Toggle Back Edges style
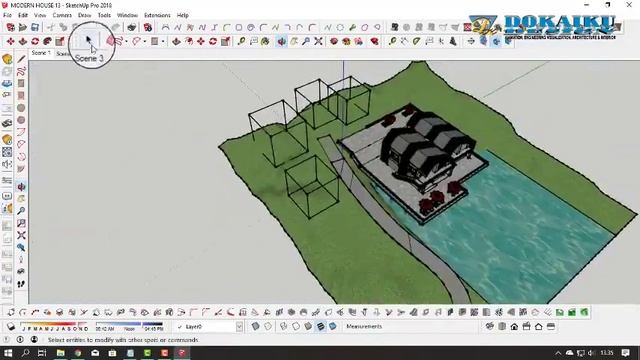Viewport: 640px width, 360px height. pyautogui.click(x=268, y=327)
